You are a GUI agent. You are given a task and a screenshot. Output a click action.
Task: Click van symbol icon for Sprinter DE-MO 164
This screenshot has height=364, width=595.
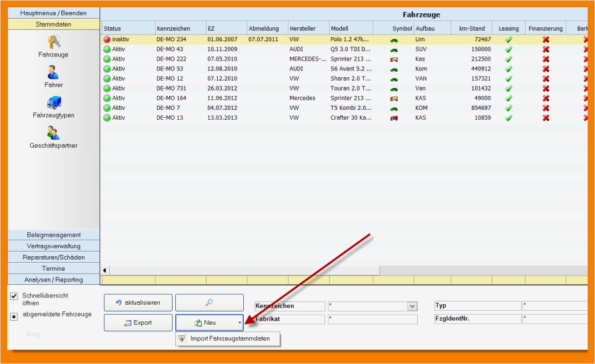(x=394, y=98)
